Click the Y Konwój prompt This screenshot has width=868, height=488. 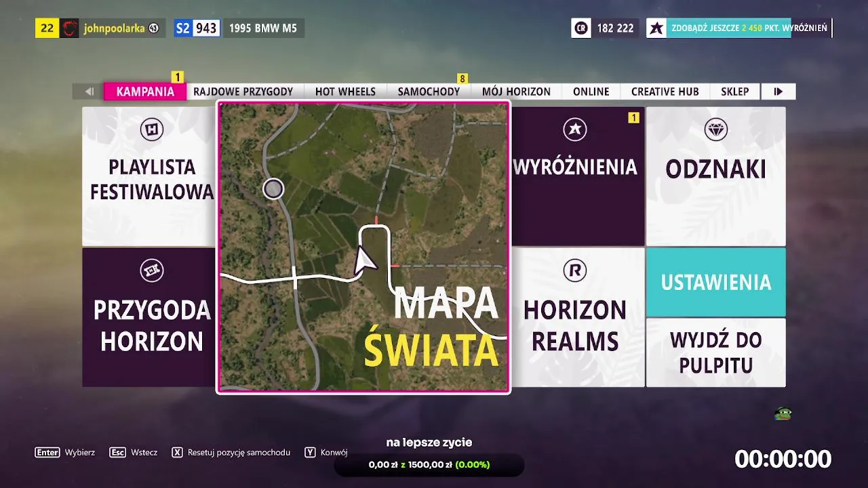coord(326,452)
